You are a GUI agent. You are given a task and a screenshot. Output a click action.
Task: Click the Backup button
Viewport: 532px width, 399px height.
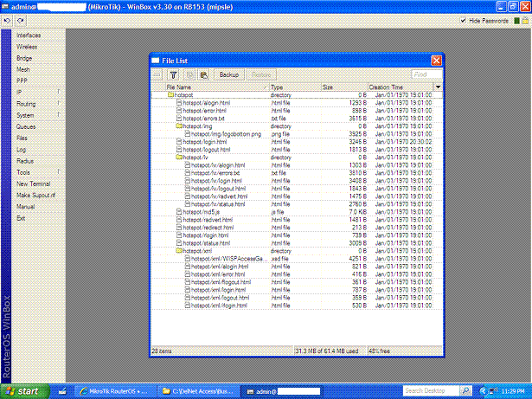[229, 74]
